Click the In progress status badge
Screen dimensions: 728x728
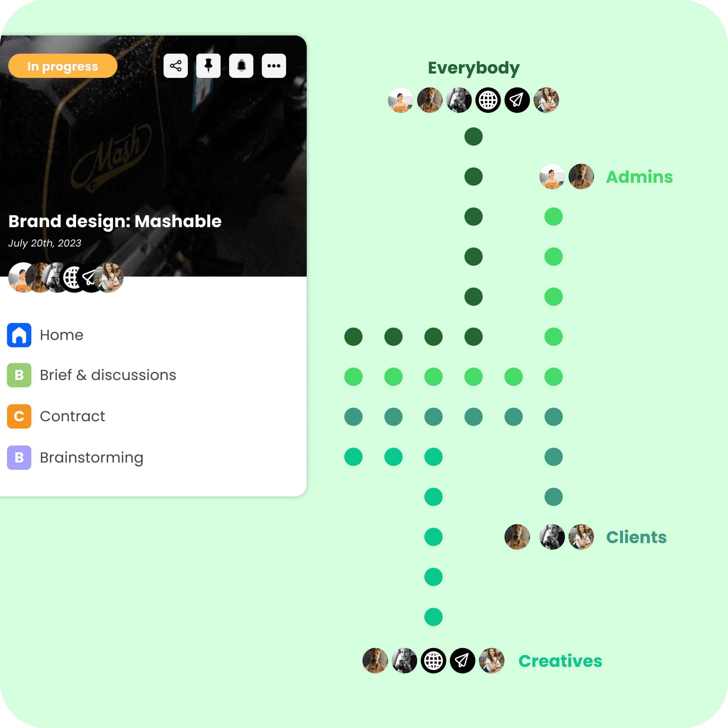point(63,66)
